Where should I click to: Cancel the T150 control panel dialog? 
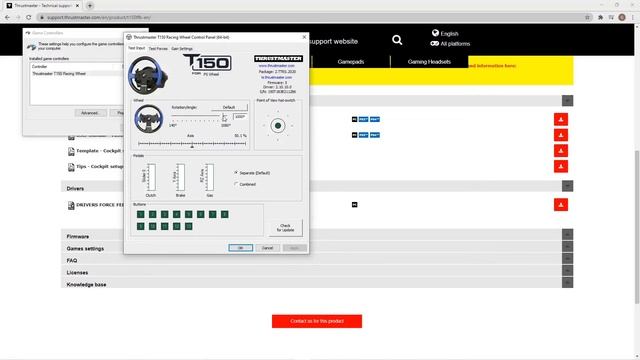[267, 248]
